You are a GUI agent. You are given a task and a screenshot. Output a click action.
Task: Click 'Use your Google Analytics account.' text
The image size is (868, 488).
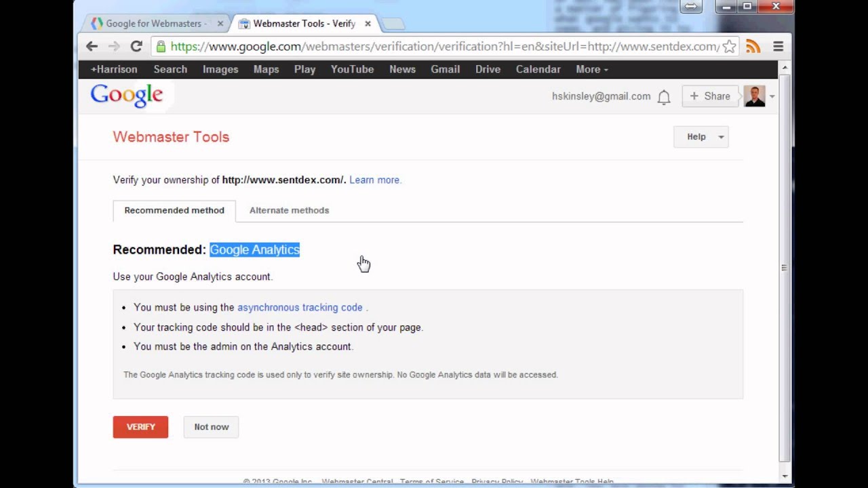coord(193,277)
